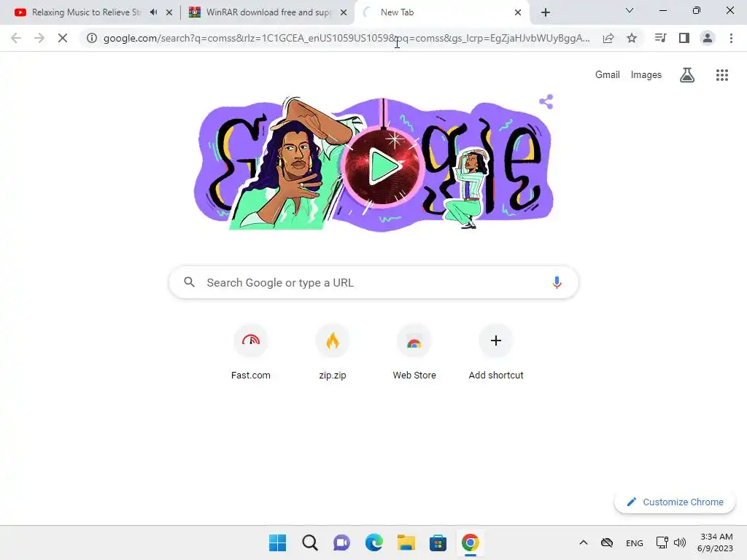Viewport: 747px width, 560px height.
Task: Share this page from the address bar
Action: pos(608,38)
